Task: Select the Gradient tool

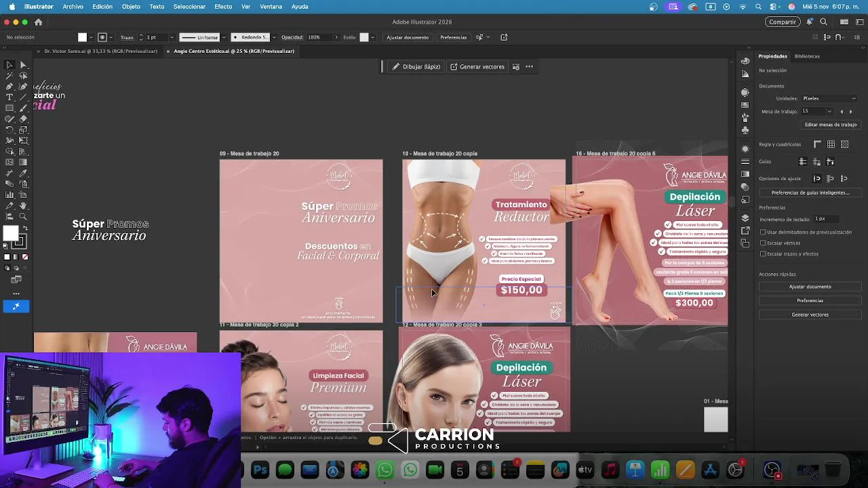Action: 23,162
